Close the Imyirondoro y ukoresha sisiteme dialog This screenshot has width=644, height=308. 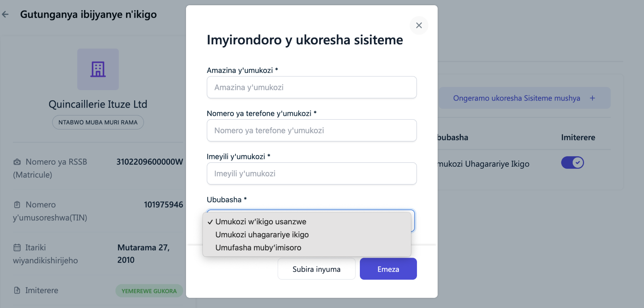click(x=419, y=25)
